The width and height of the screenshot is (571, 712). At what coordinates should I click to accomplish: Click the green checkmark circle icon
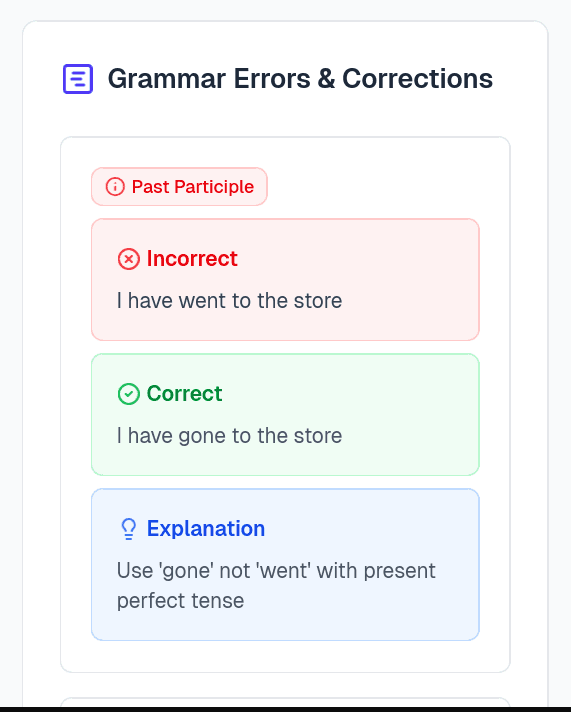click(x=129, y=394)
